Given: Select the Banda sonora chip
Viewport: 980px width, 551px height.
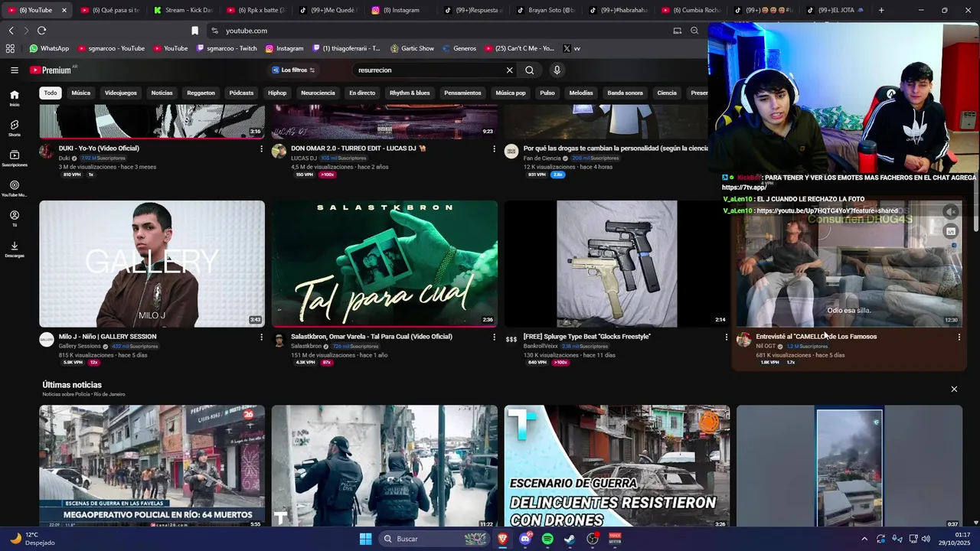Looking at the screenshot, I should point(625,93).
